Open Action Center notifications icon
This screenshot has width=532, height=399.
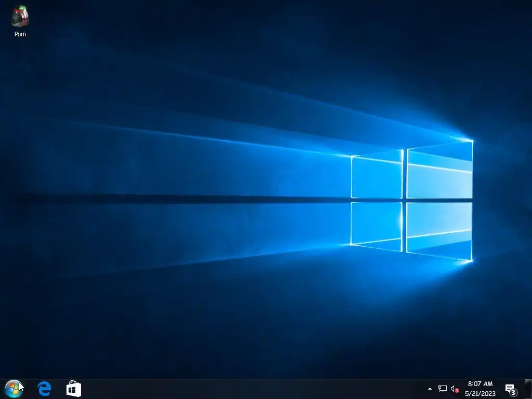pyautogui.click(x=511, y=390)
